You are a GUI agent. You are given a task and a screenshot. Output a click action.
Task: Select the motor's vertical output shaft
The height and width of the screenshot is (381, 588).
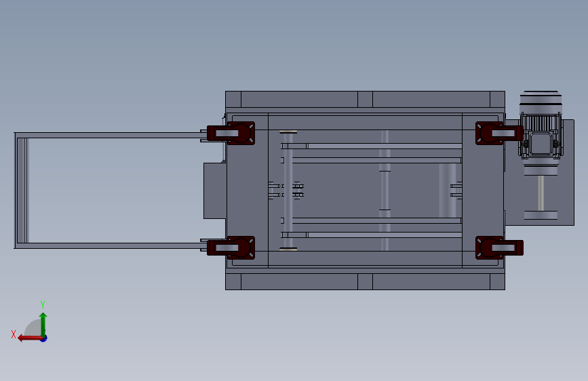click(541, 193)
